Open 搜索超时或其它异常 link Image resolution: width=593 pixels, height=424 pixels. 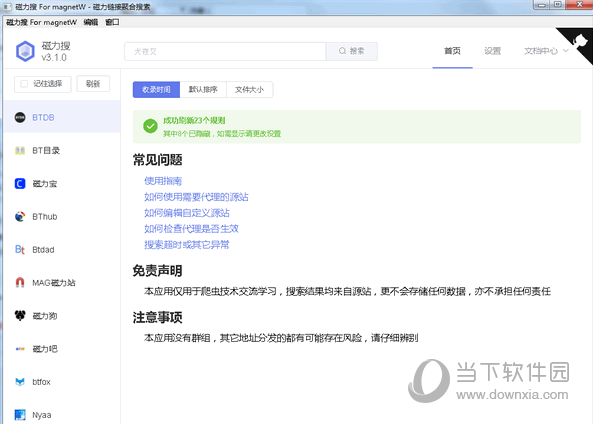tap(187, 244)
